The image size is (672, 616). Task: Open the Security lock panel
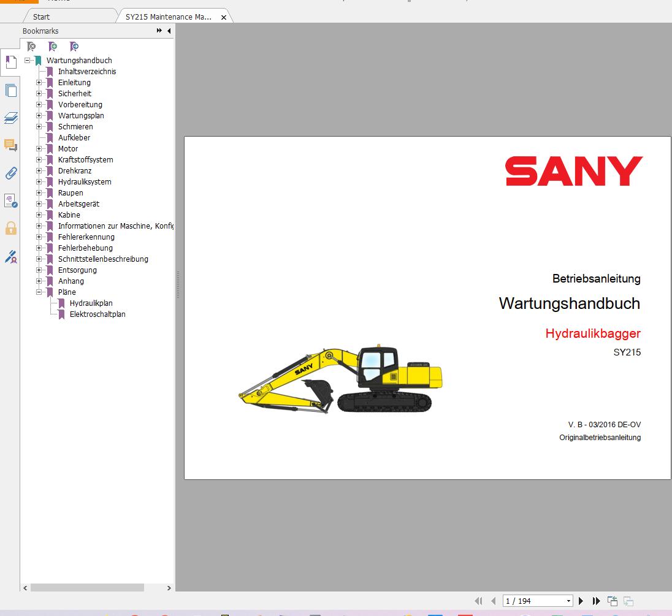click(10, 229)
